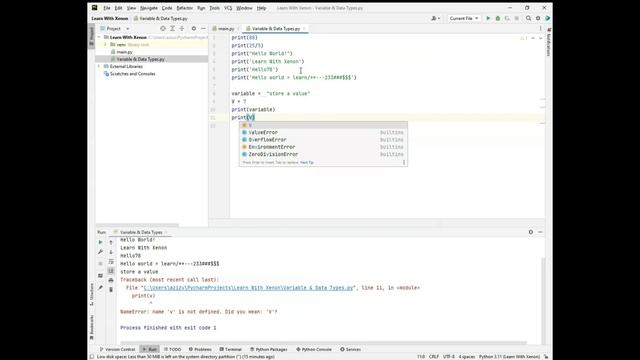
Task: Click the editor warnings indicator
Action: tap(523, 38)
